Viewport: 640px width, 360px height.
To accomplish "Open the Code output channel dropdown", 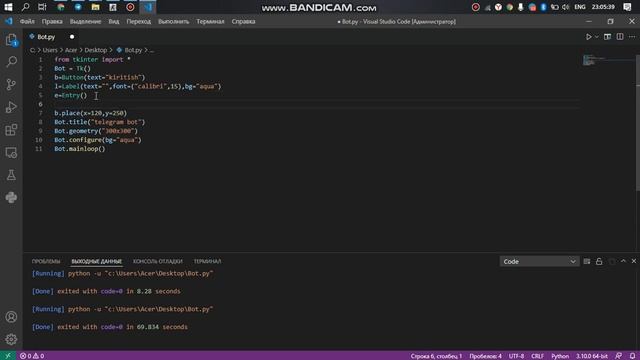I will (x=539, y=261).
